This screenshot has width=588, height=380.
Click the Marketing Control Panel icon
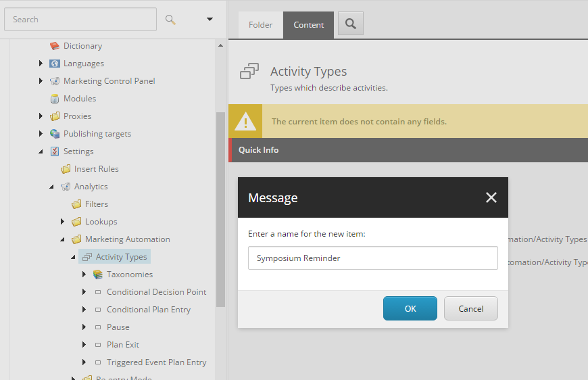click(55, 81)
